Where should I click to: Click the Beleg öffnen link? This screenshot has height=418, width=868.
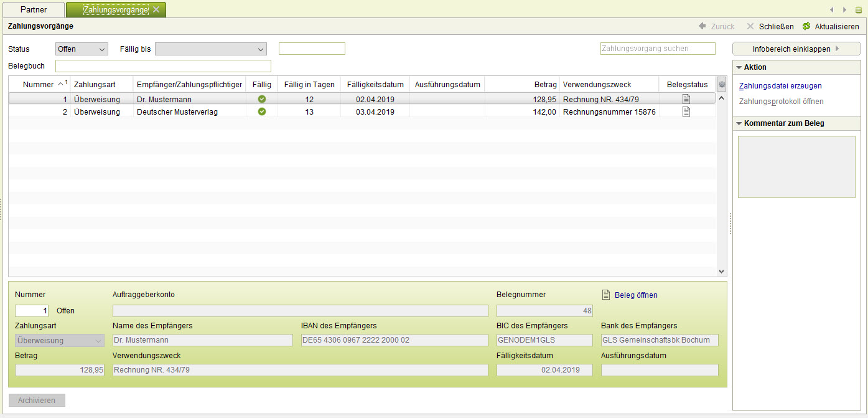point(635,295)
